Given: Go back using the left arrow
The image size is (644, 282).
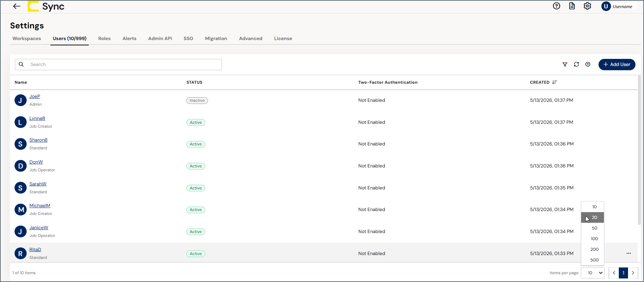Looking at the screenshot, I should click(17, 6).
